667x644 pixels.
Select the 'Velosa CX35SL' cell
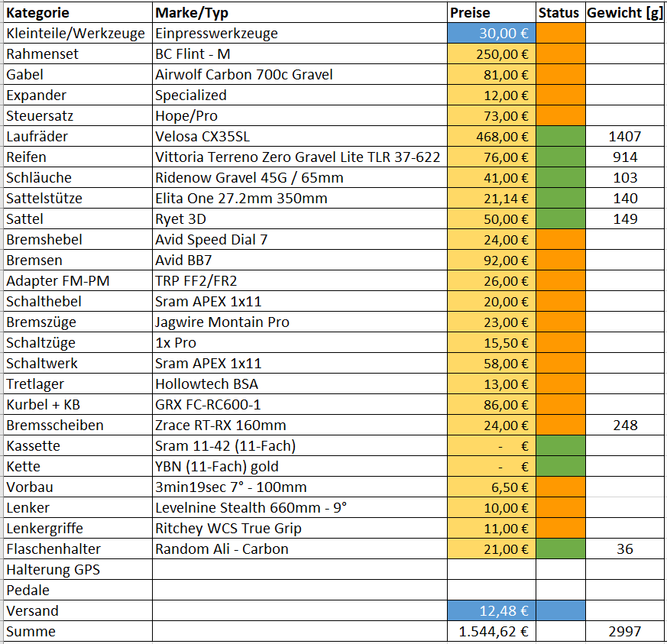(x=300, y=136)
